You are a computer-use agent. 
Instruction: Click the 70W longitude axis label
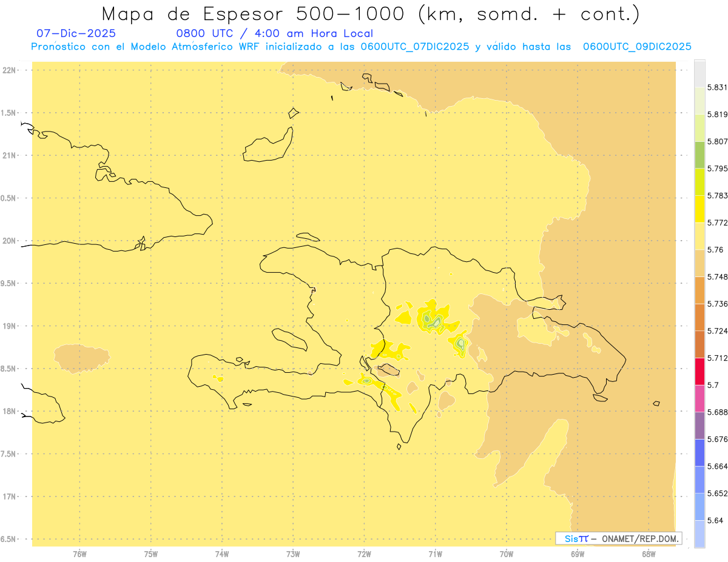pyautogui.click(x=507, y=554)
